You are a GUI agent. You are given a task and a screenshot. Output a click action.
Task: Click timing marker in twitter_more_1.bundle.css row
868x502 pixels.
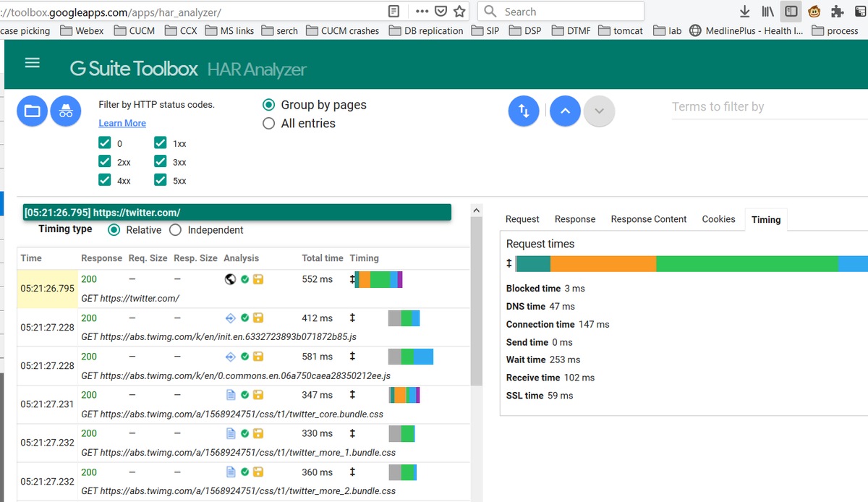coord(352,433)
